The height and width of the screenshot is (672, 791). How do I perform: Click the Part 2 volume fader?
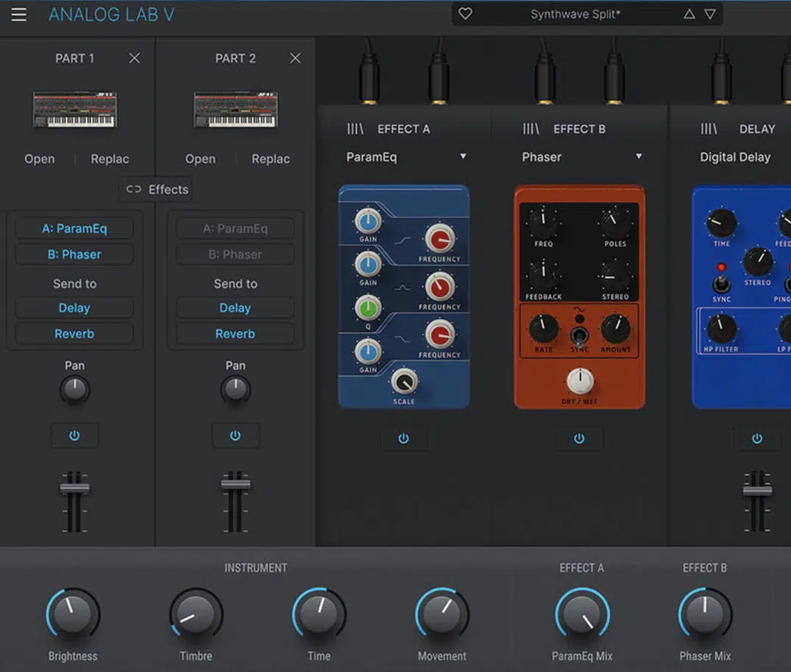click(236, 483)
